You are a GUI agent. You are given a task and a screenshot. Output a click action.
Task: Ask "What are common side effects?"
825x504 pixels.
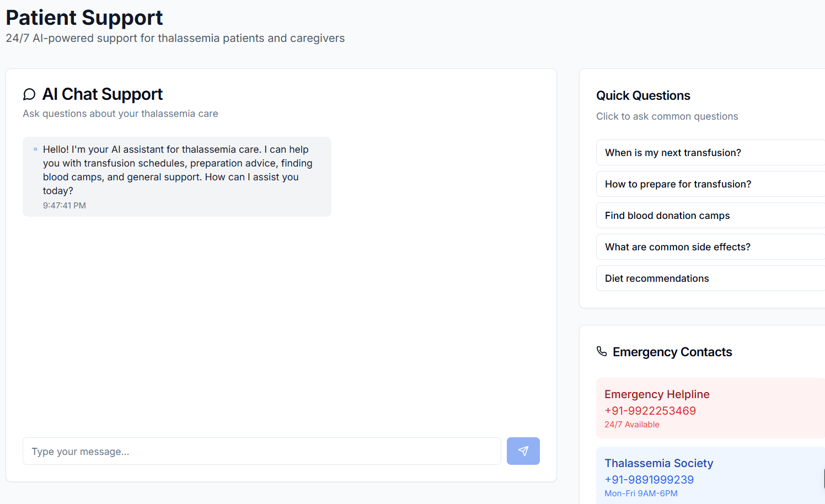coord(710,247)
